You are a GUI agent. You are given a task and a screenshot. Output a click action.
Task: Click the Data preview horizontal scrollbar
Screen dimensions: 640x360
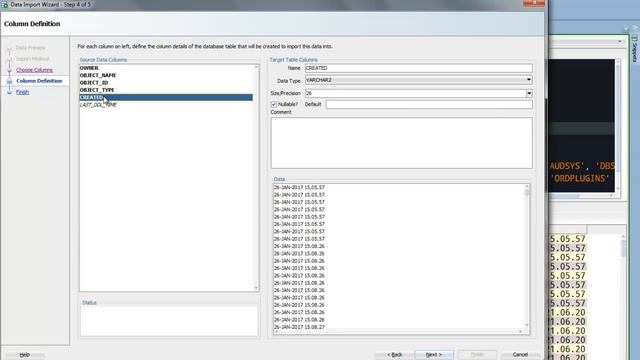(x=398, y=331)
